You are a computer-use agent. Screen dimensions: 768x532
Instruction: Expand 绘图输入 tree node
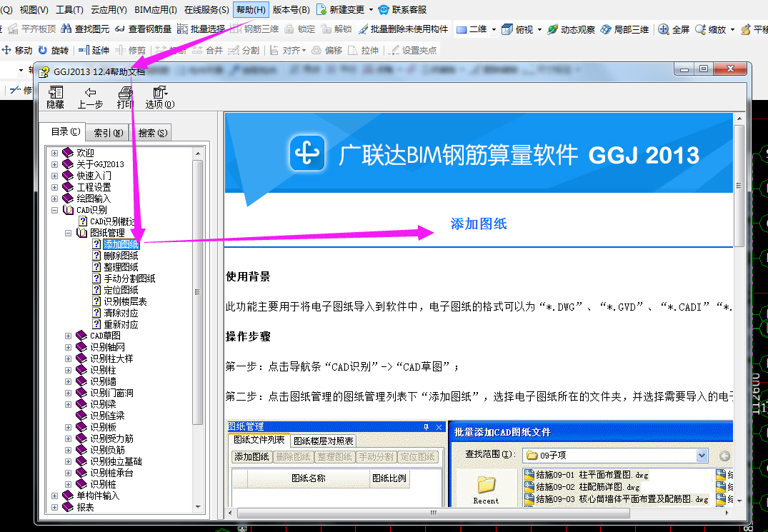coord(55,199)
